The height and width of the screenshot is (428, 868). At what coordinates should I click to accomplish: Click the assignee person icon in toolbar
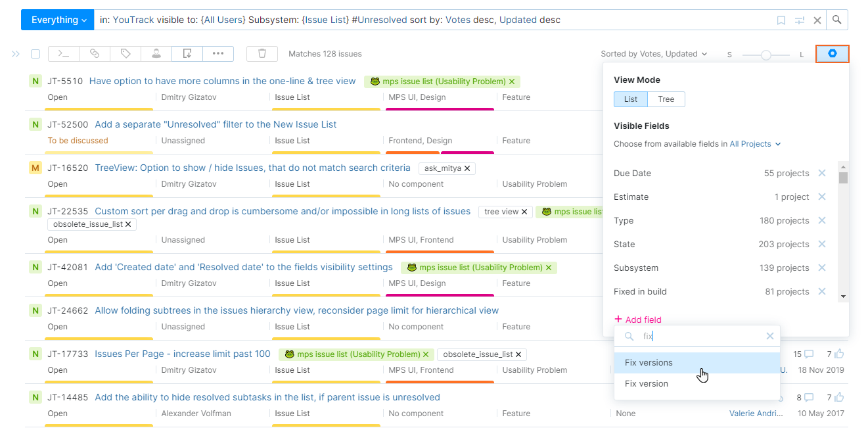pos(156,54)
